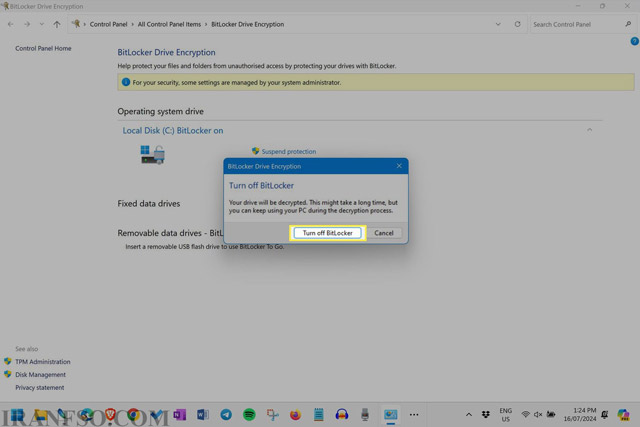Click the muted speaker volume icon
The width and height of the screenshot is (640, 427).
[x=538, y=415]
